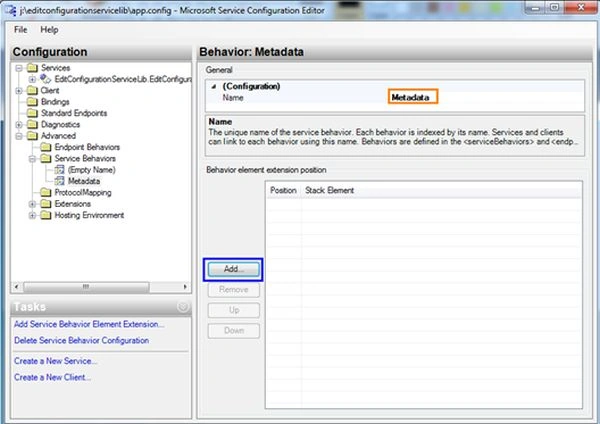Click the EditConfigurationServiceLib service gear icon
The width and height of the screenshot is (600, 424).
[x=46, y=79]
